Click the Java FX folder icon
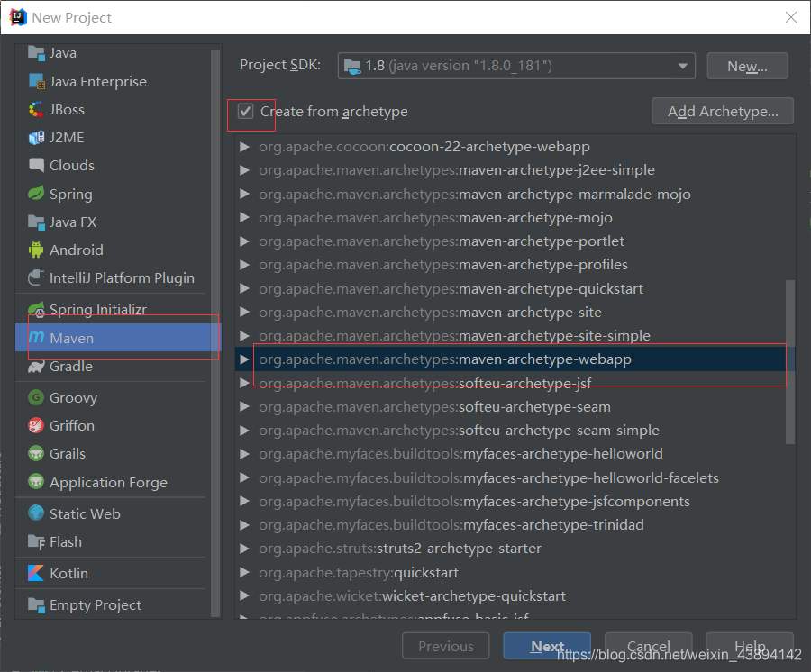 tap(36, 222)
